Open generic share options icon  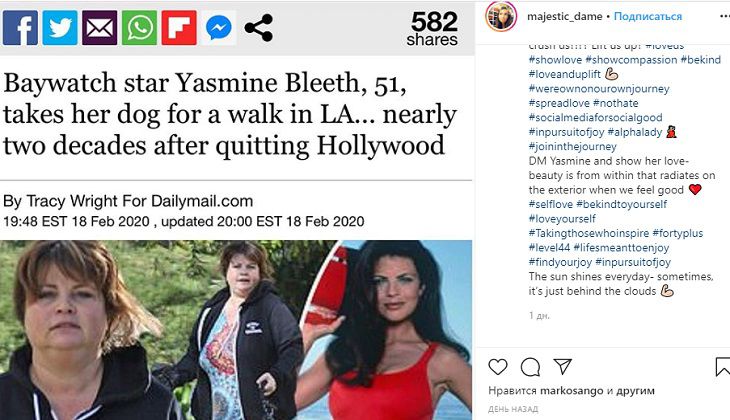[x=258, y=28]
